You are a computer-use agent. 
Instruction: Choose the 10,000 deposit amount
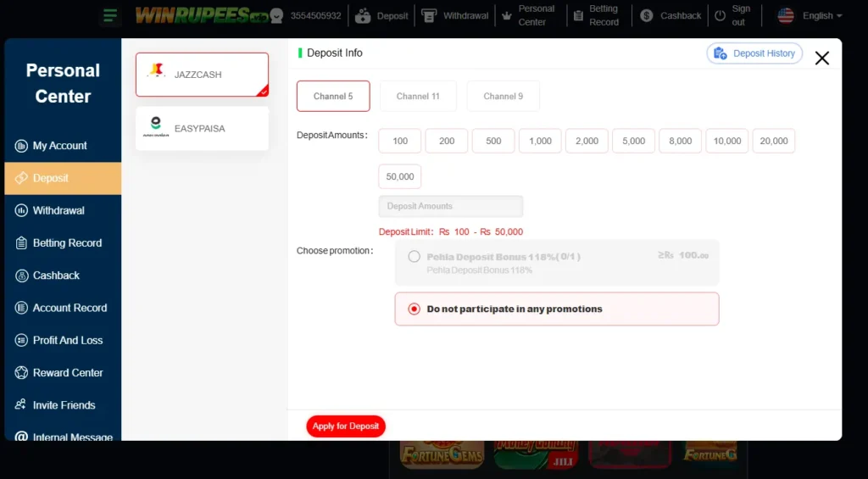[x=727, y=142]
